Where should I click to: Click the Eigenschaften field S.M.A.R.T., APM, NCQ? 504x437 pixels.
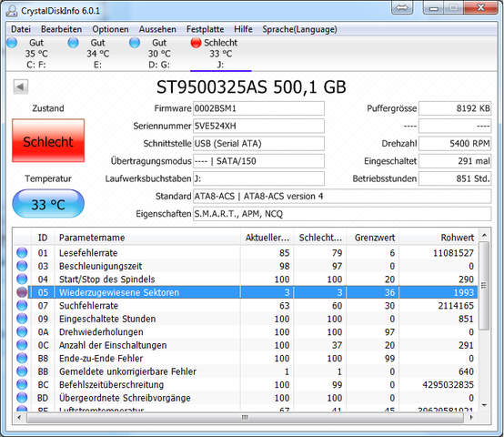[x=342, y=214]
